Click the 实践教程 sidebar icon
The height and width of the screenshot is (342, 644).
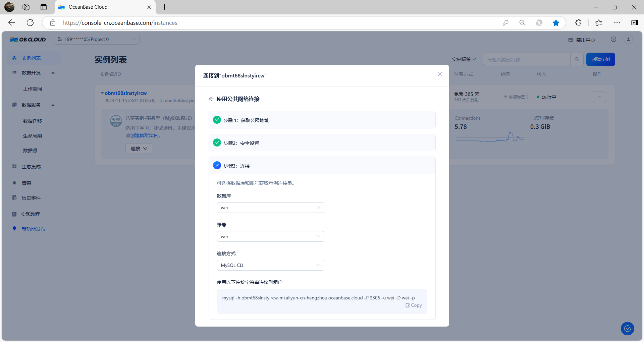(14, 214)
